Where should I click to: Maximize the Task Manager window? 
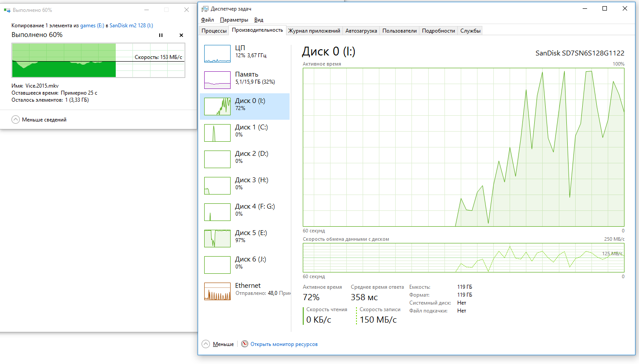coord(605,8)
